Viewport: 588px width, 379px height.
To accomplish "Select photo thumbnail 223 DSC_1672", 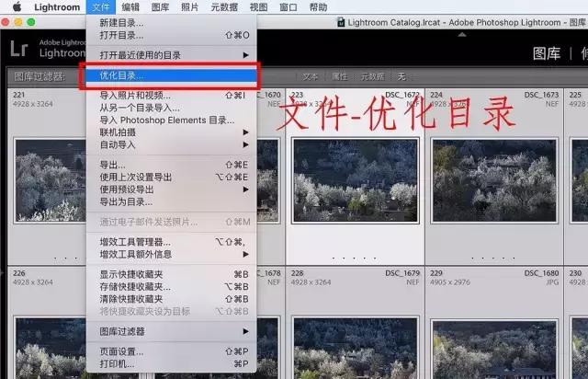I will (x=356, y=180).
